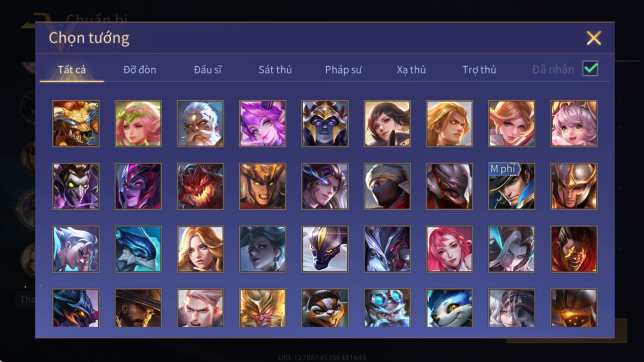
Task: Pick the blonde woman hero with blue eyes
Action: [201, 249]
